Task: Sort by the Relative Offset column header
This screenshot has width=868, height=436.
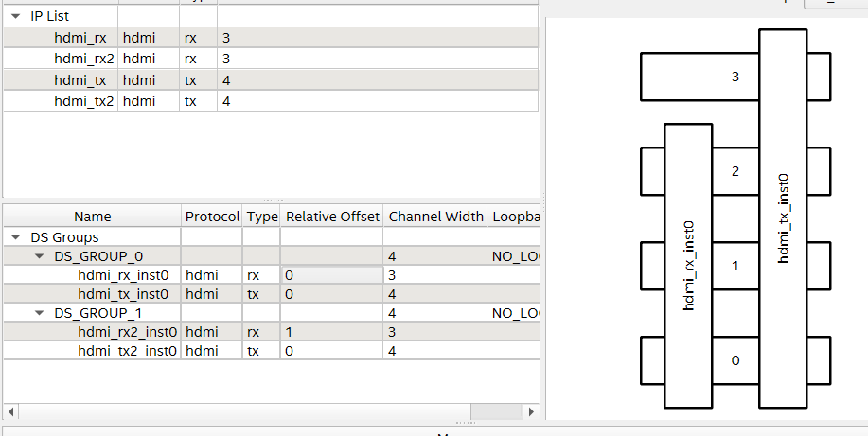Action: click(x=332, y=217)
